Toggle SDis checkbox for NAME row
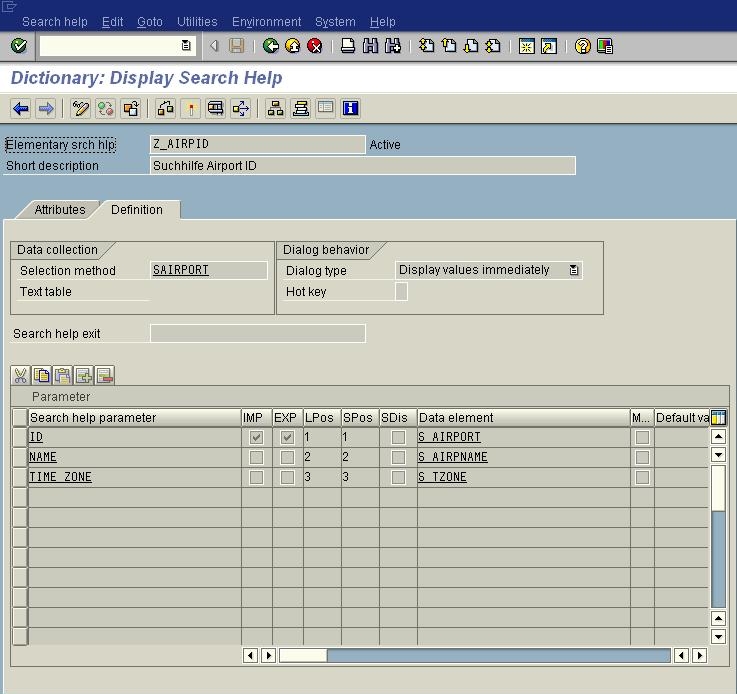The height and width of the screenshot is (694, 737). pyautogui.click(x=398, y=457)
